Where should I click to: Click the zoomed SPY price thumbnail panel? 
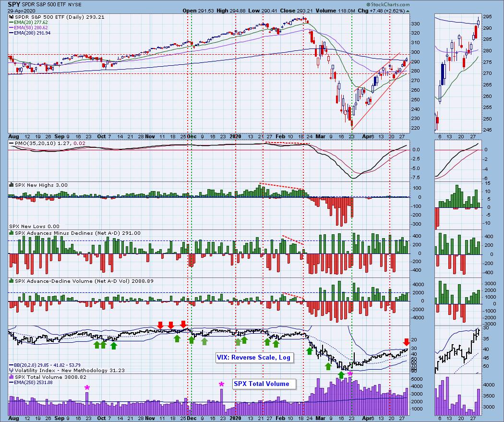458,72
